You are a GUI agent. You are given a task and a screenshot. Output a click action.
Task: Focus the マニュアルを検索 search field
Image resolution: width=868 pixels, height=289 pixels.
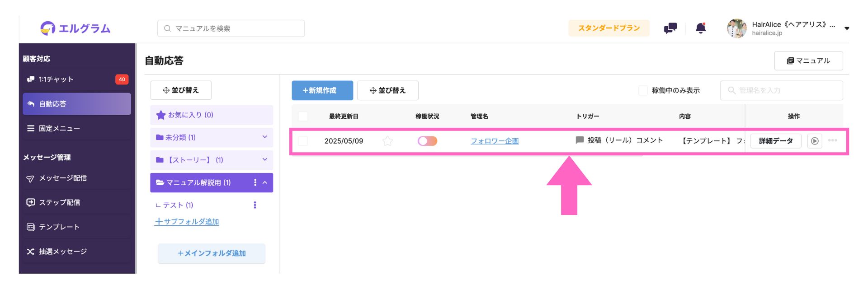(231, 28)
